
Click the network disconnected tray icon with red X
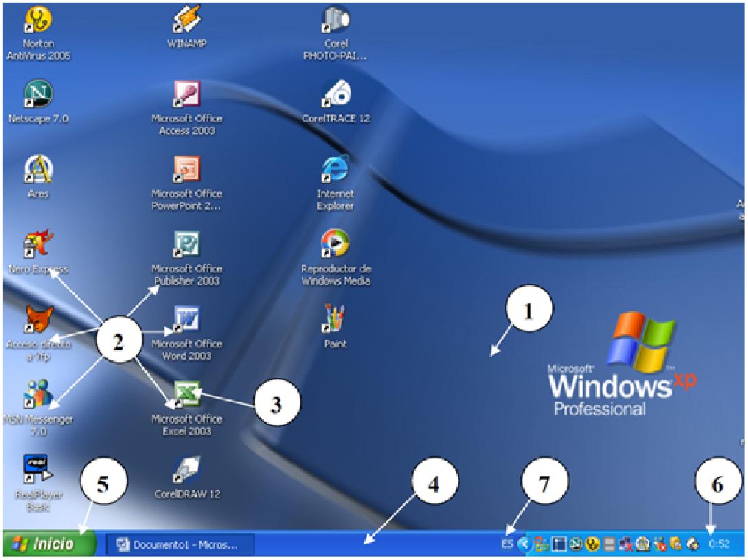pos(626,544)
